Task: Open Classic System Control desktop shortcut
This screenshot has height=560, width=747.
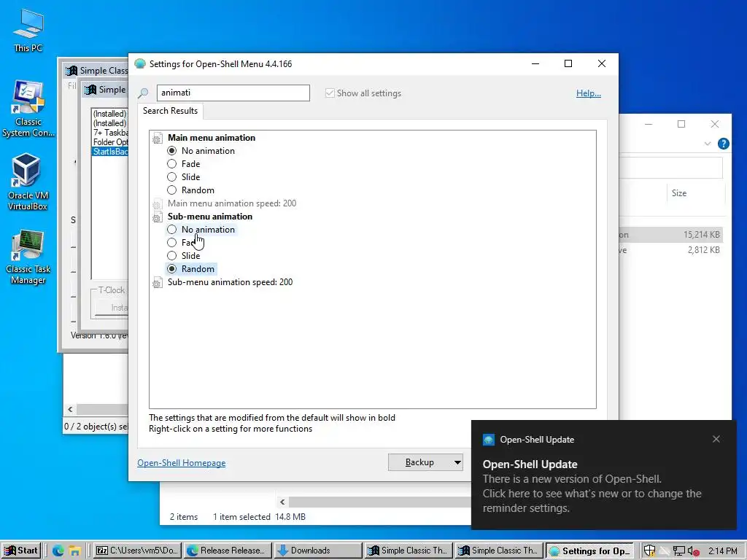Action: pos(28,109)
